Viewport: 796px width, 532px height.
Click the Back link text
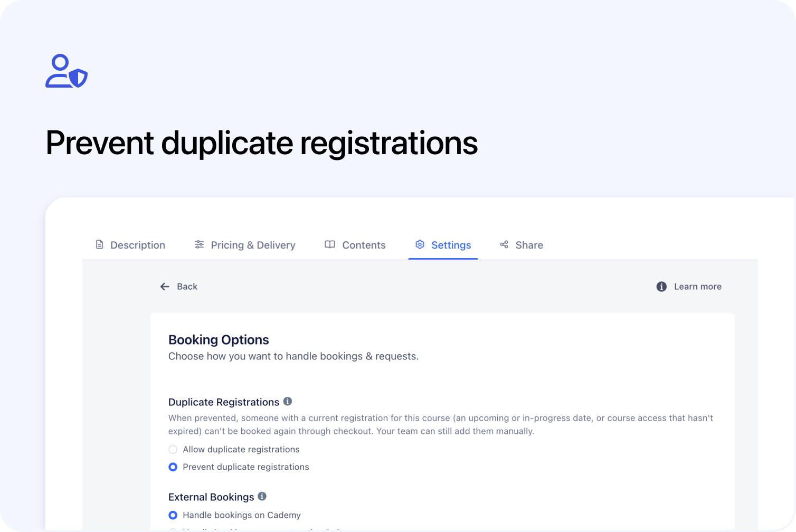[187, 287]
